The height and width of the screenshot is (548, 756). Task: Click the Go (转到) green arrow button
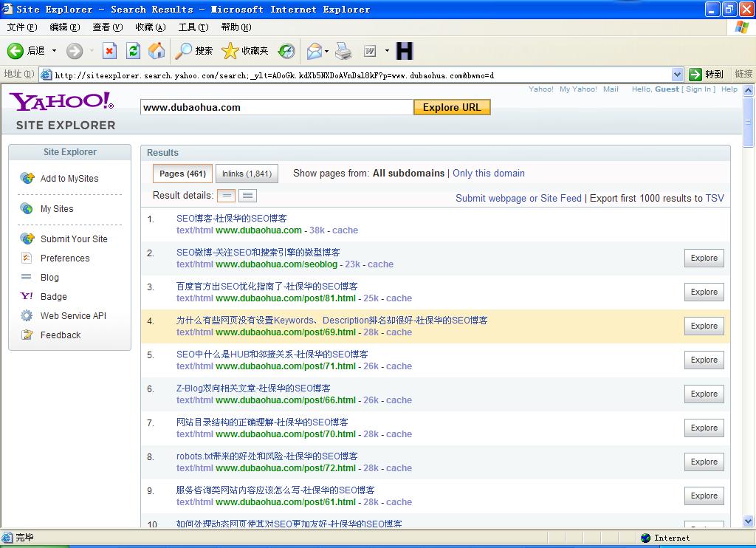click(x=707, y=75)
